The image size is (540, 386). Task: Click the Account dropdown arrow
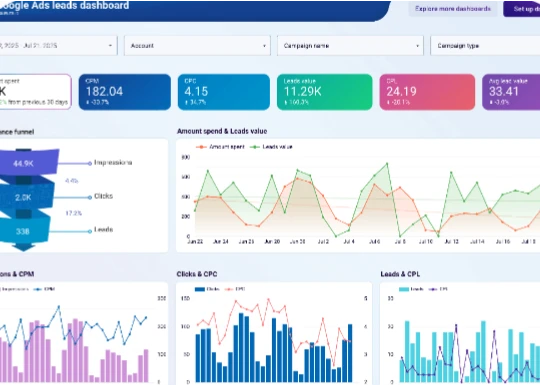pyautogui.click(x=264, y=46)
